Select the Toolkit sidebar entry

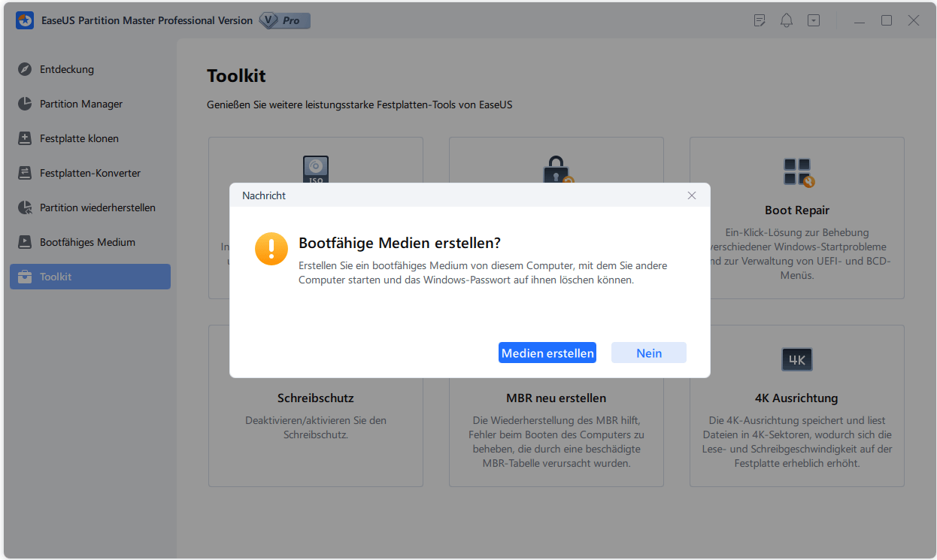90,277
